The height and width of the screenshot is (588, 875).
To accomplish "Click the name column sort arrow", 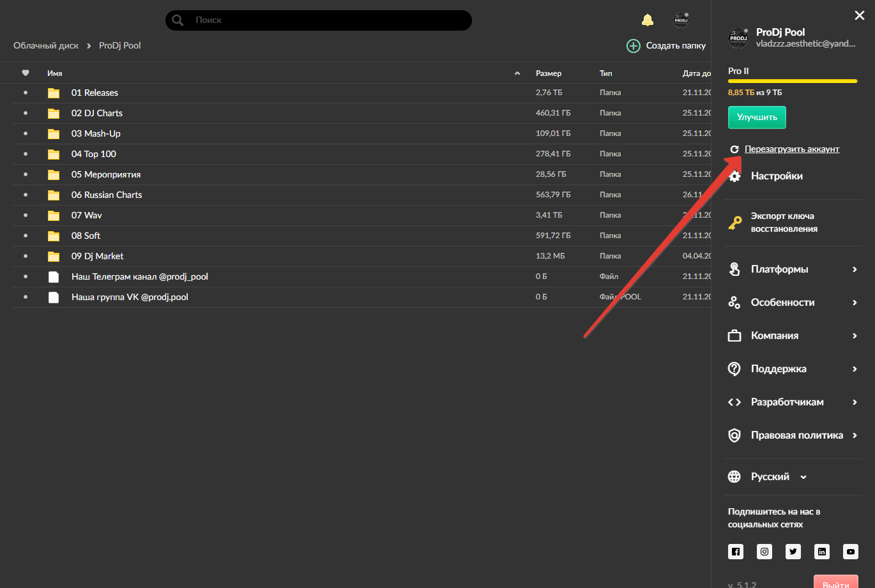I will 517,73.
